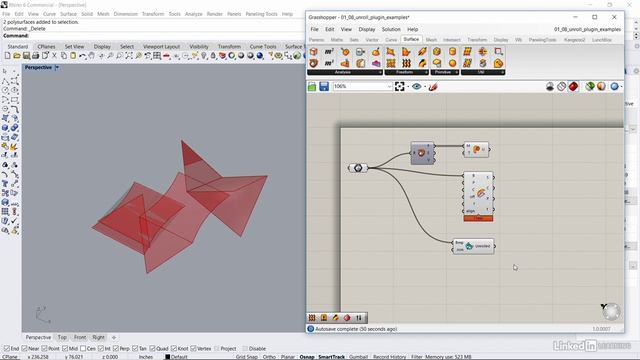The image size is (640, 360).
Task: Click the Grasshopper sketch brush icon
Action: 433,86
